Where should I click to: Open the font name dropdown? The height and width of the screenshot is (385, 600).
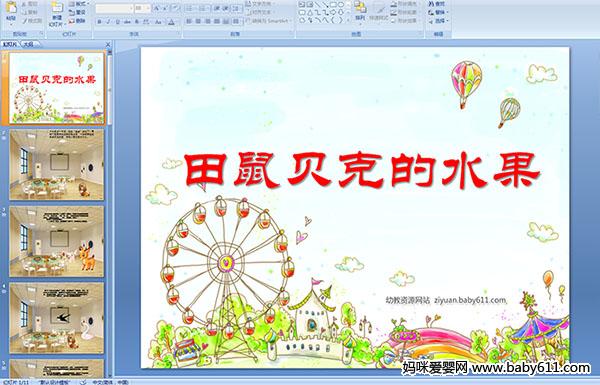click(131, 8)
